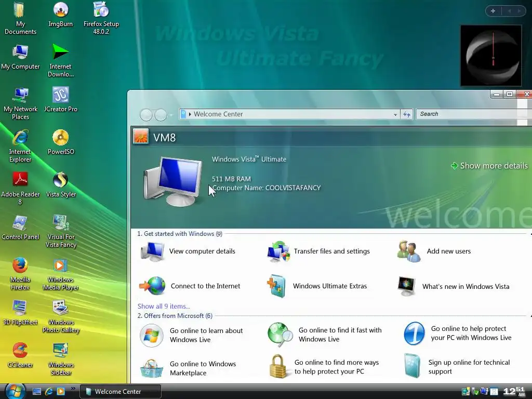Image resolution: width=532 pixels, height=399 pixels.
Task: Launch ImgBurn from the desktop
Action: tap(60, 15)
